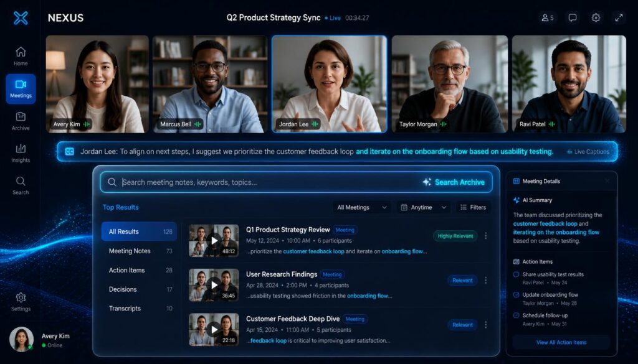Open Avery Kim's profile avatar
This screenshot has height=364, width=638.
click(21, 339)
